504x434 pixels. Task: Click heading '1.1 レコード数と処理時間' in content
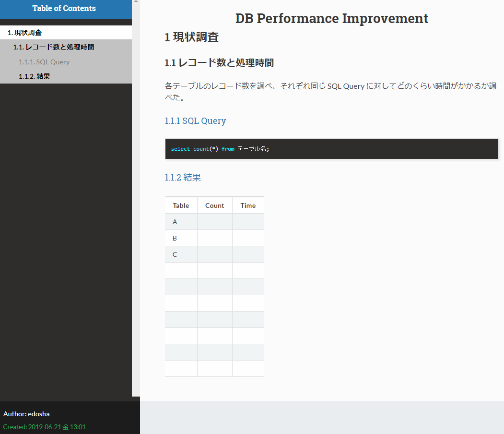click(219, 62)
